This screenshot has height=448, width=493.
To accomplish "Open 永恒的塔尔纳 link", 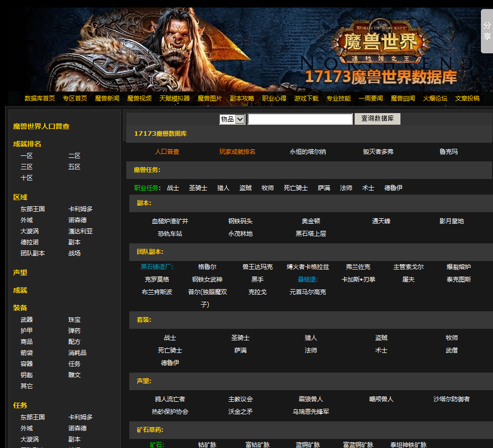I will [x=308, y=152].
